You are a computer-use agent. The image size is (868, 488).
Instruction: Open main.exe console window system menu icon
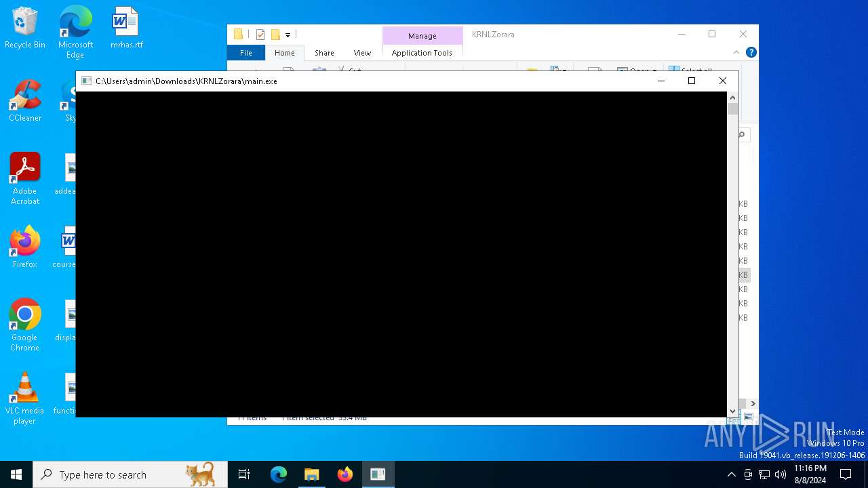tap(86, 81)
